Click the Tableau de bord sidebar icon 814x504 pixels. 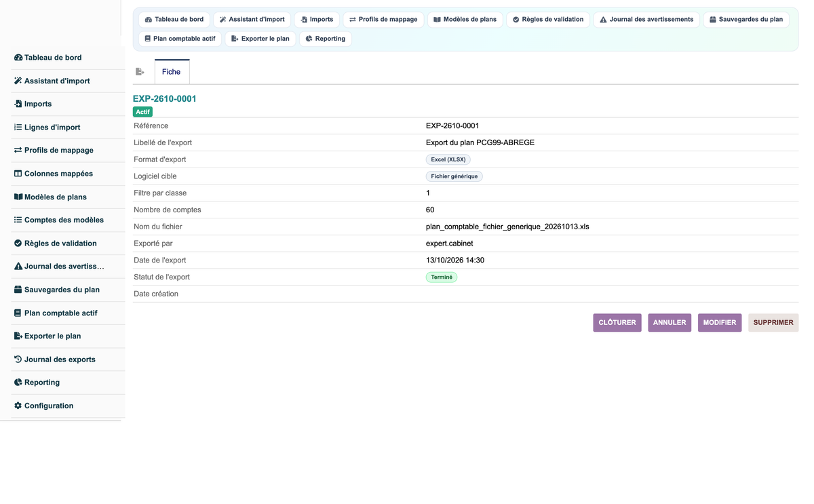pyautogui.click(x=18, y=58)
